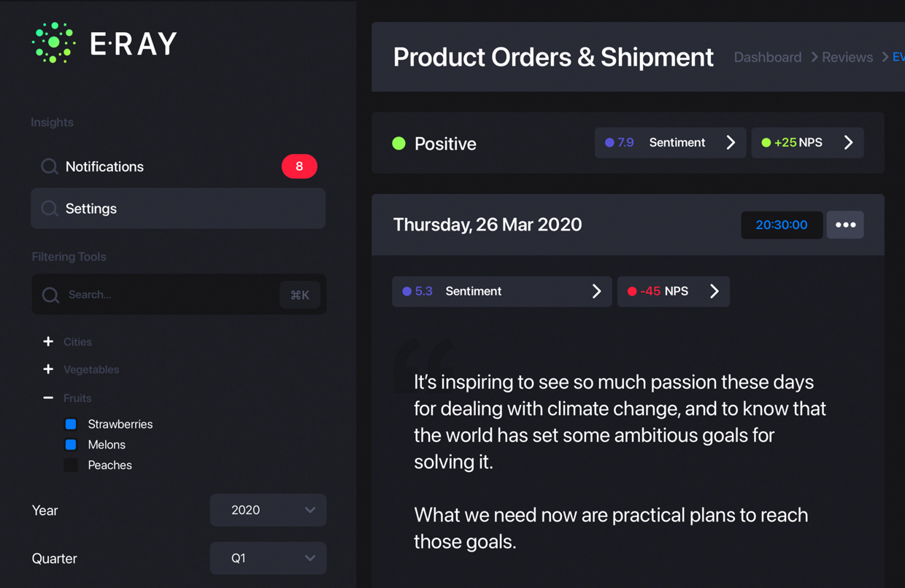Open the -45 NPS arrow chevron
Screen dimensions: 905x588
point(714,292)
